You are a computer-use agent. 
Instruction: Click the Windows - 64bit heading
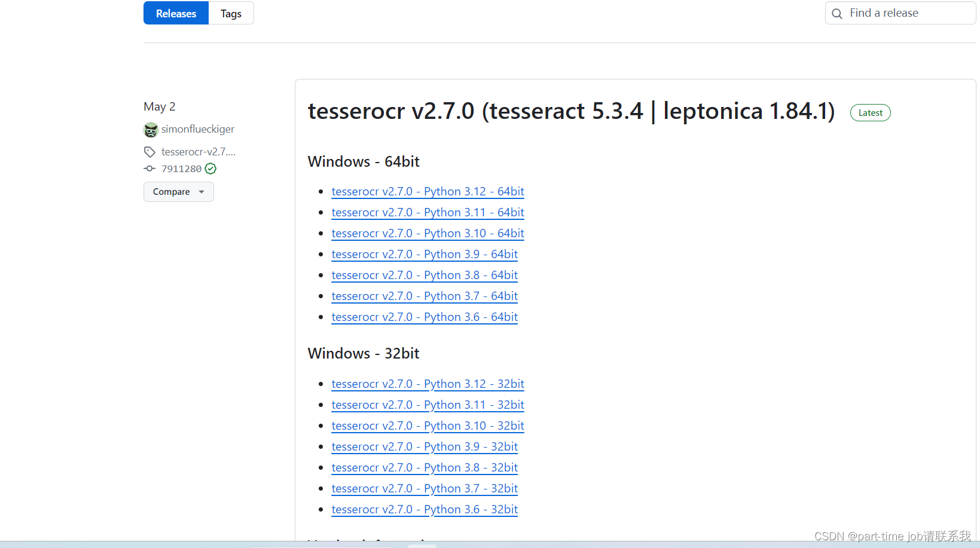pos(364,162)
